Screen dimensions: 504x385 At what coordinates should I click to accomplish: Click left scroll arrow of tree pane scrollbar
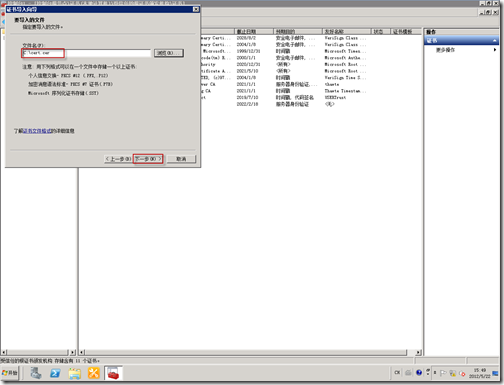point(3,352)
